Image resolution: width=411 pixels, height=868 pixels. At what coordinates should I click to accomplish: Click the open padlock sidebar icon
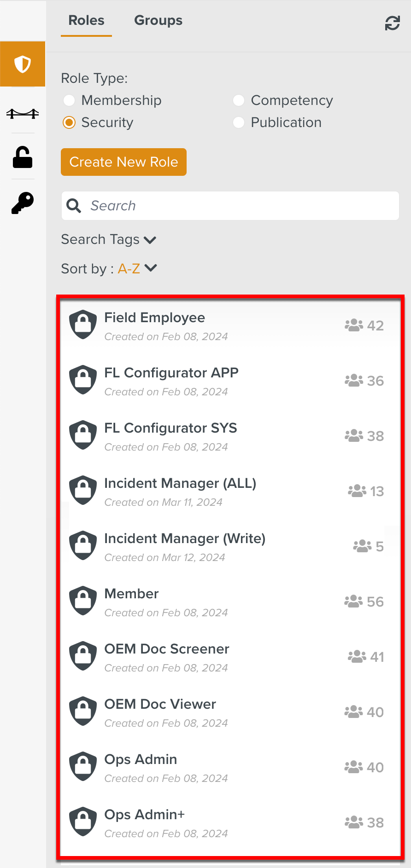pyautogui.click(x=23, y=157)
